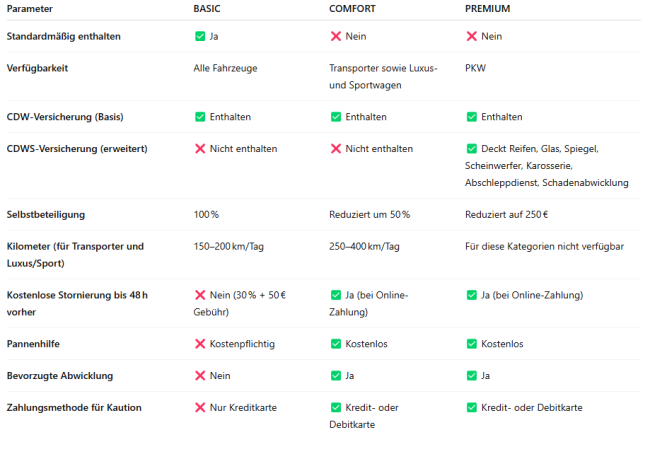Screen dimensions: 650x454
Task: Click green checkmark for COMFORT CDW-Versicherung Enthalten
Action: tap(336, 117)
